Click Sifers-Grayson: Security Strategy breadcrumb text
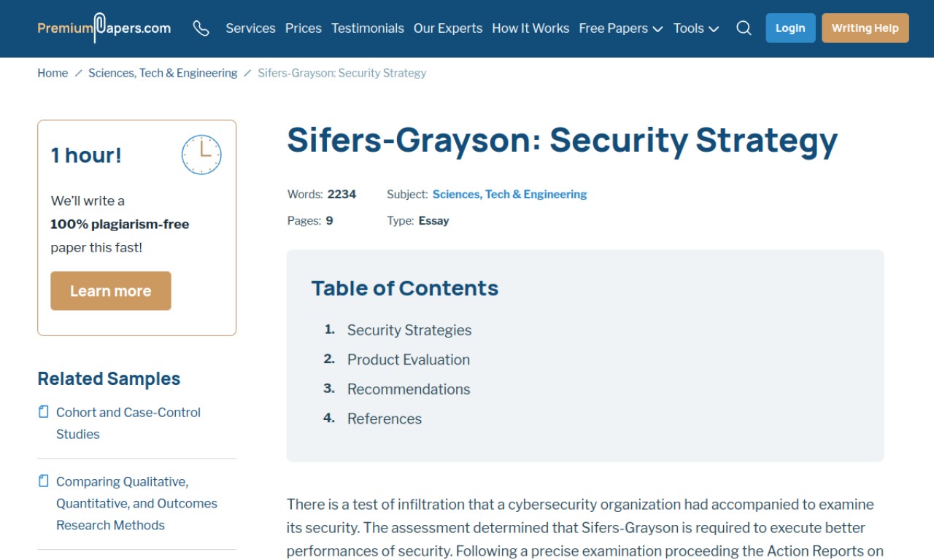The image size is (934, 560). point(342,73)
